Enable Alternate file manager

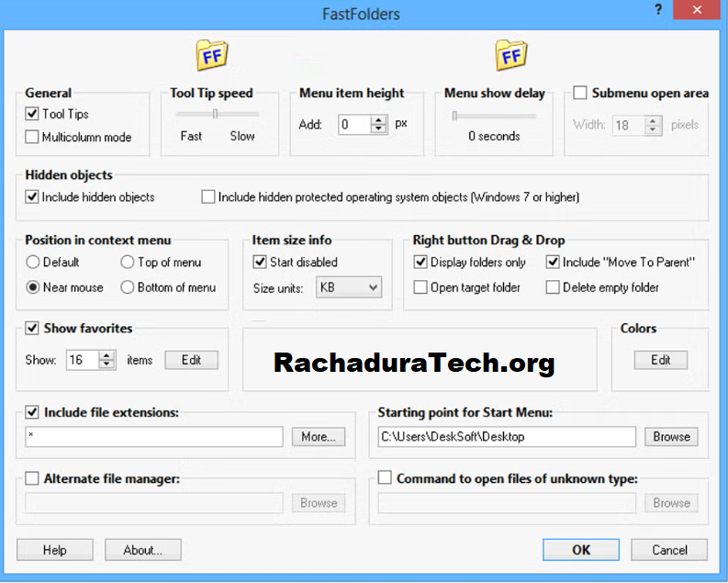(32, 478)
